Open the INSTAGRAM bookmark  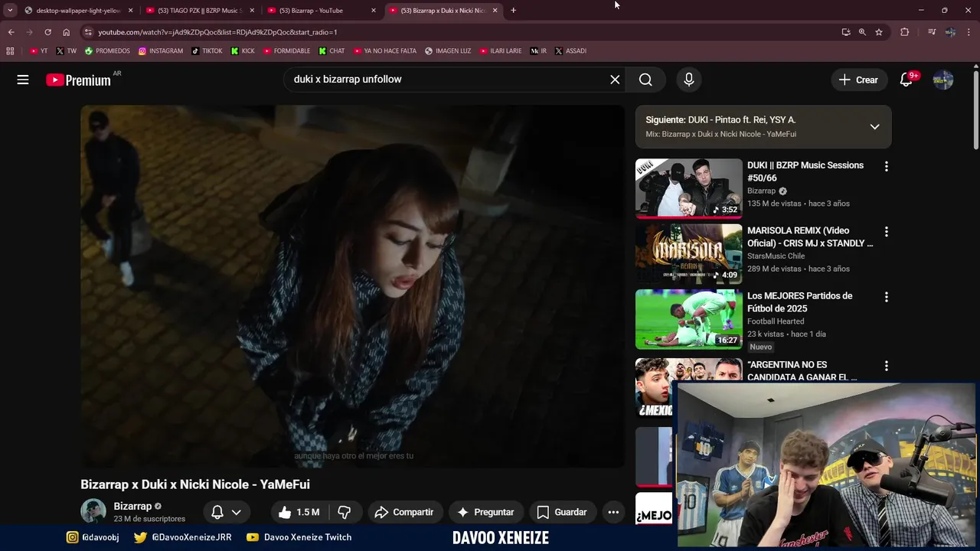pyautogui.click(x=161, y=51)
